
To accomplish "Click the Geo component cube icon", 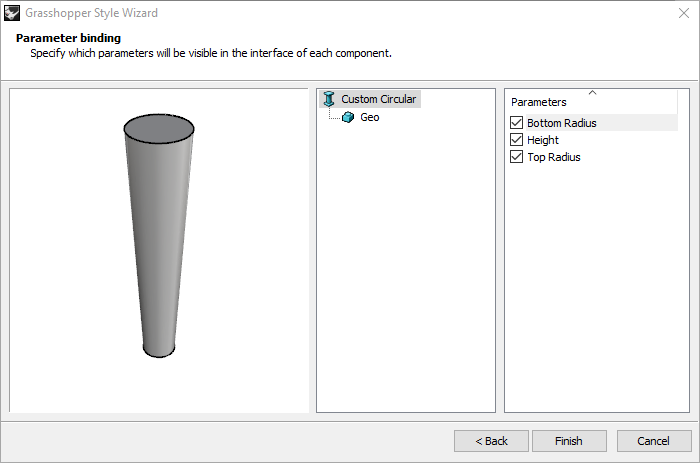I will (348, 117).
